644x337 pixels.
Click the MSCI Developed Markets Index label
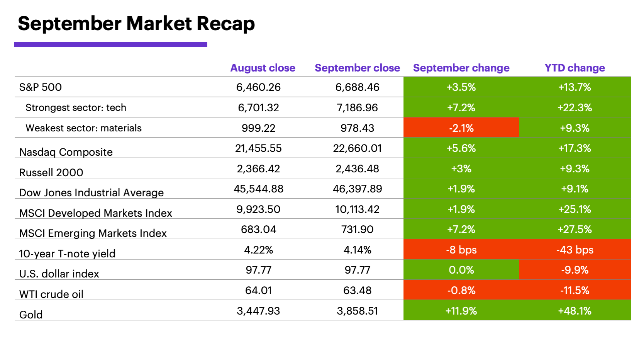pyautogui.click(x=96, y=213)
